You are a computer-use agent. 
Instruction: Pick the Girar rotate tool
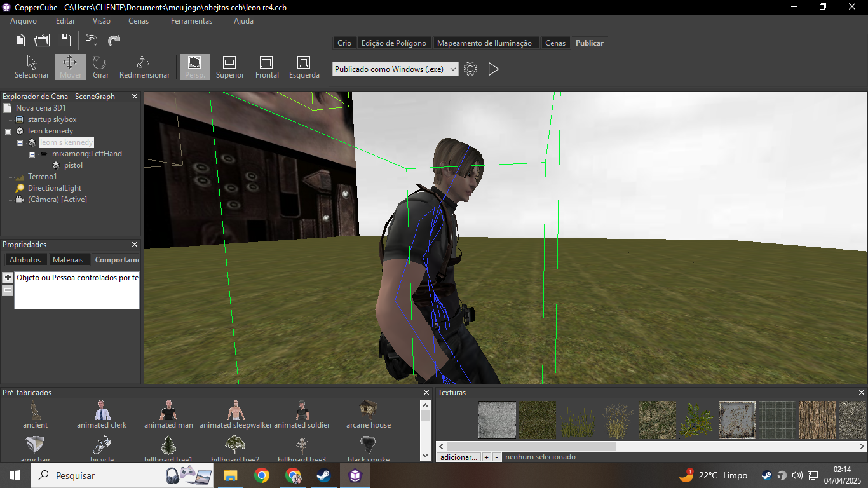[x=100, y=67]
